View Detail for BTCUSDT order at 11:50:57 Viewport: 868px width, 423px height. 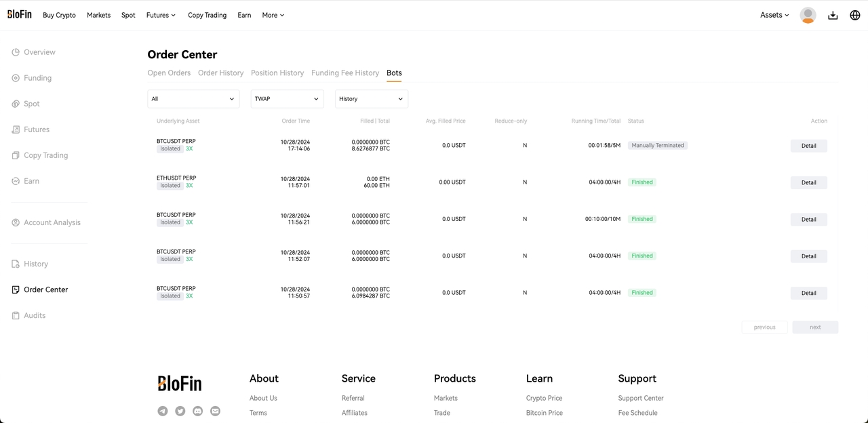click(x=808, y=293)
